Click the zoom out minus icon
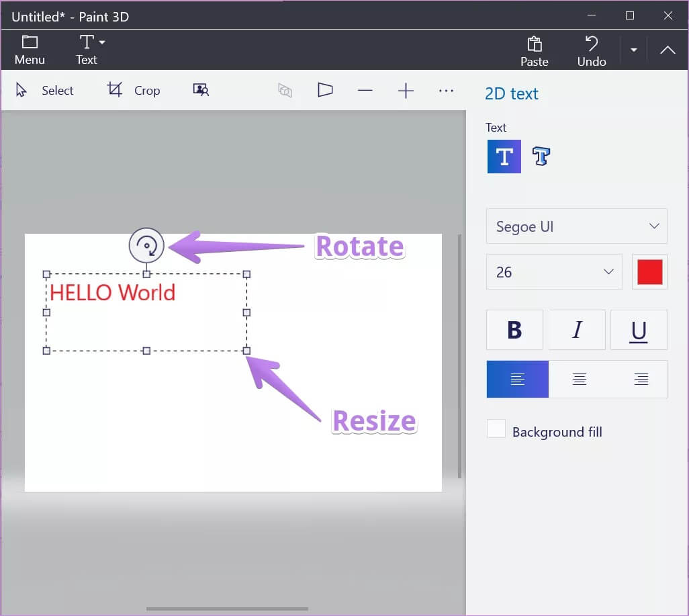This screenshot has height=616, width=689. click(365, 91)
